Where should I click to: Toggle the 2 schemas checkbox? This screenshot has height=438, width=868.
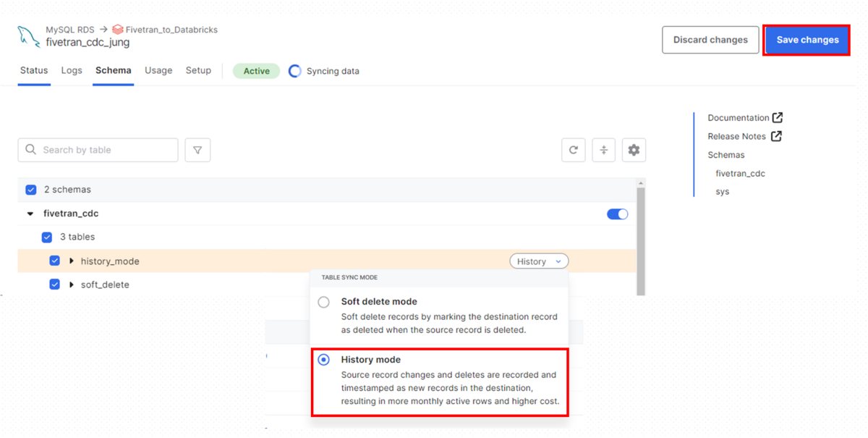pos(31,190)
